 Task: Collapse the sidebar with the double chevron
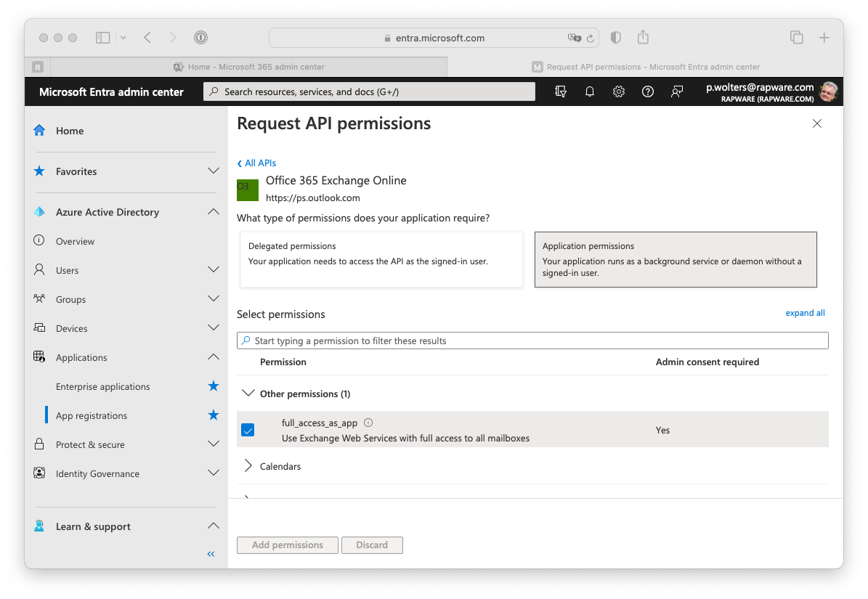[x=211, y=554]
